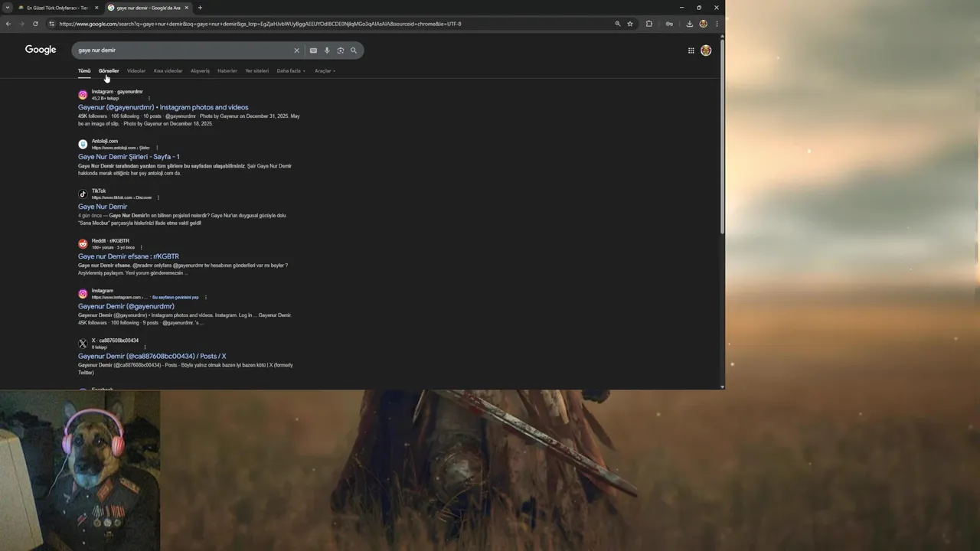Viewport: 980px width, 551px height.
Task: Close the gaye nur demir Google tab
Action: click(186, 8)
